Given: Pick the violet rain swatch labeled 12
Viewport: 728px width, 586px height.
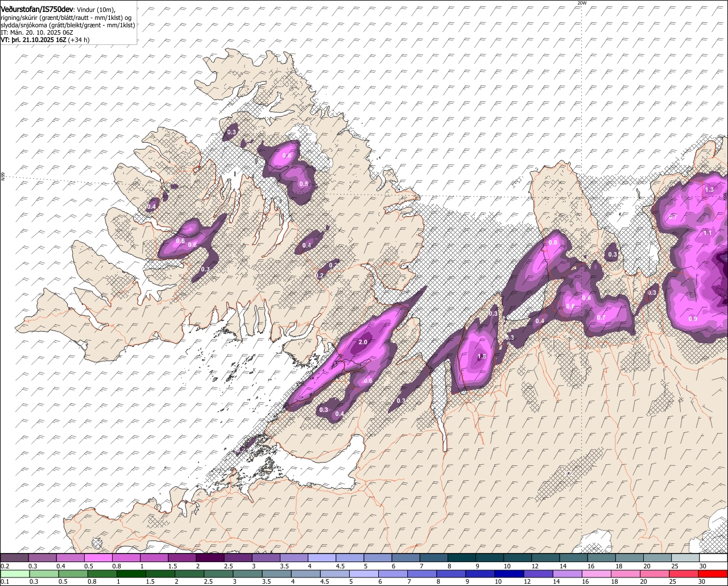Looking at the screenshot, I should (538, 573).
